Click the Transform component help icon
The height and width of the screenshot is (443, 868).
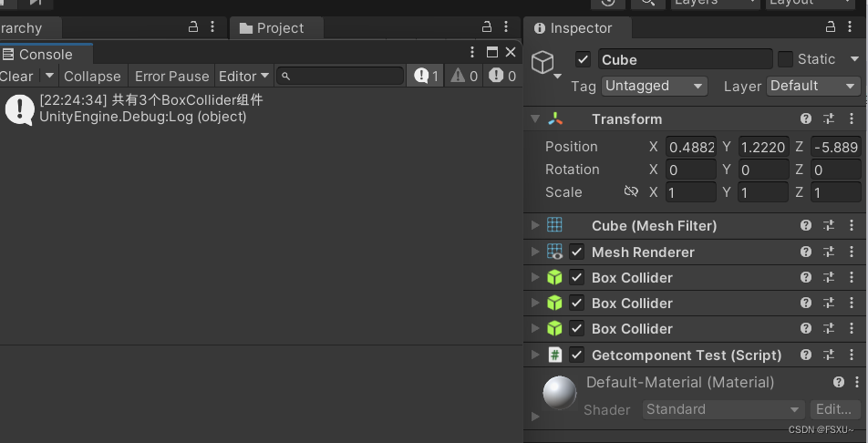tap(806, 119)
